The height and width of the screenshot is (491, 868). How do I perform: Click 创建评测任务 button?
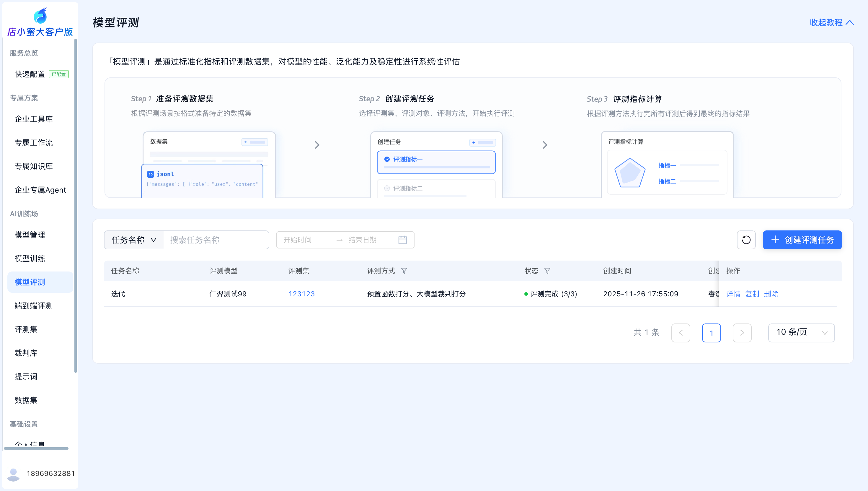802,240
